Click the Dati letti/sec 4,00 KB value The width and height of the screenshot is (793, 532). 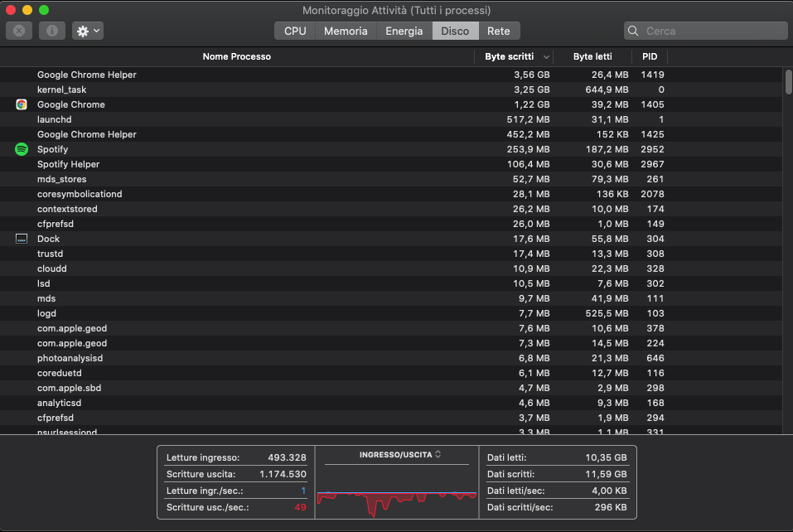(609, 491)
